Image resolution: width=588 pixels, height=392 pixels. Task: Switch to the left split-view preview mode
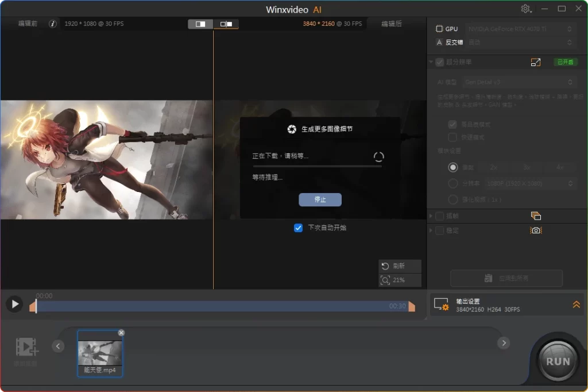pyautogui.click(x=201, y=24)
